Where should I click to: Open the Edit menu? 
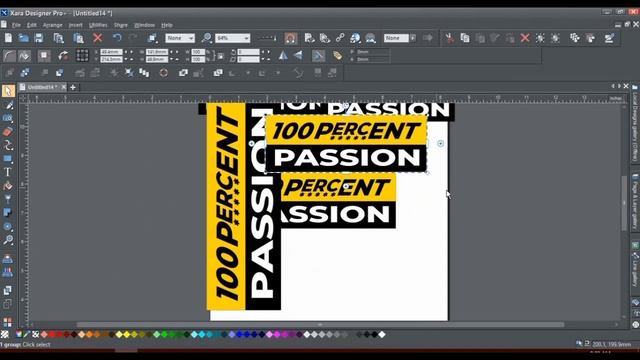31,25
